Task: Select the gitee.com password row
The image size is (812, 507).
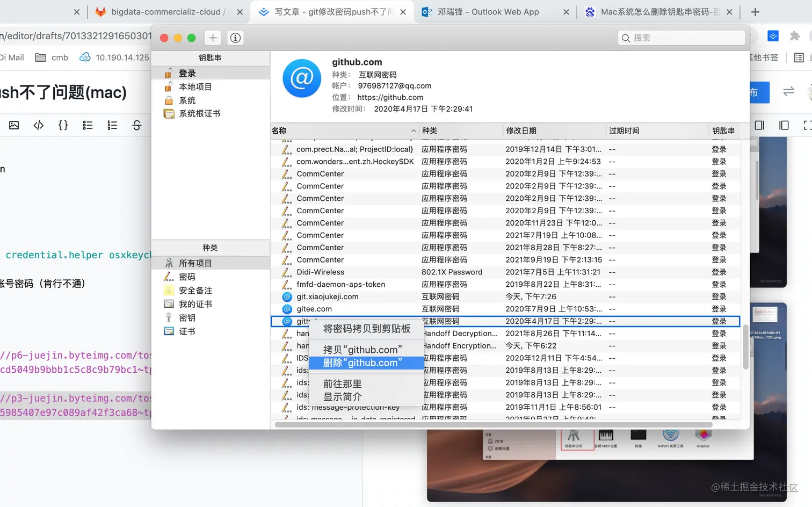Action: click(505, 309)
